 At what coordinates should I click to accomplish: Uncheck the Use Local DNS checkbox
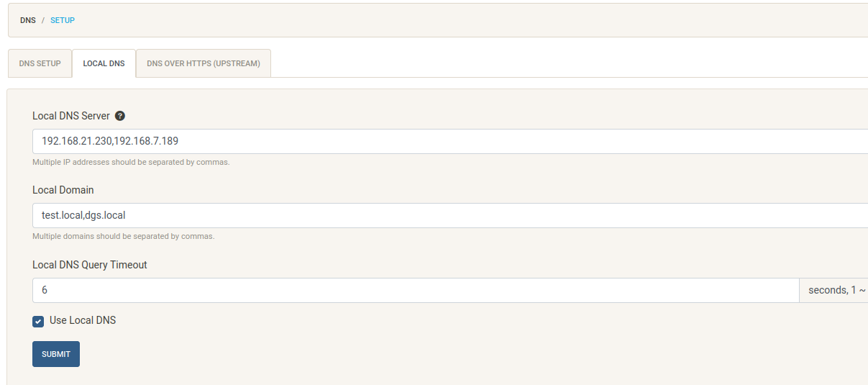click(x=38, y=321)
